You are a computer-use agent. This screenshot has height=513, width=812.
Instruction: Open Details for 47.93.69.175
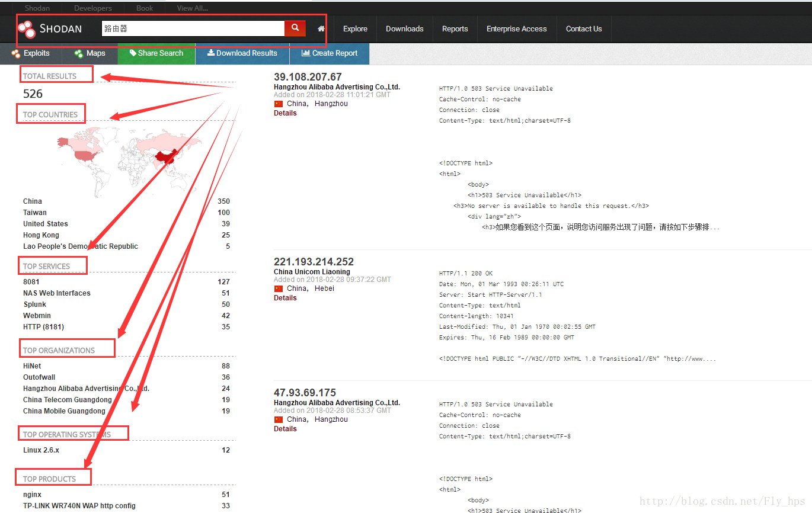coord(285,429)
